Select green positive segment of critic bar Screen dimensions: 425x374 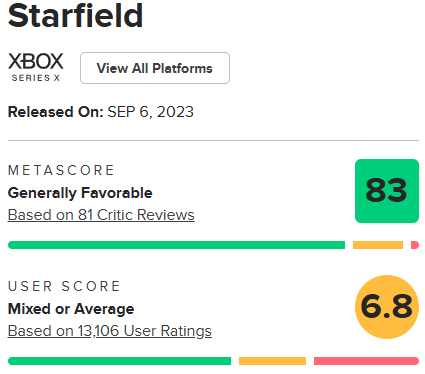[176, 245]
